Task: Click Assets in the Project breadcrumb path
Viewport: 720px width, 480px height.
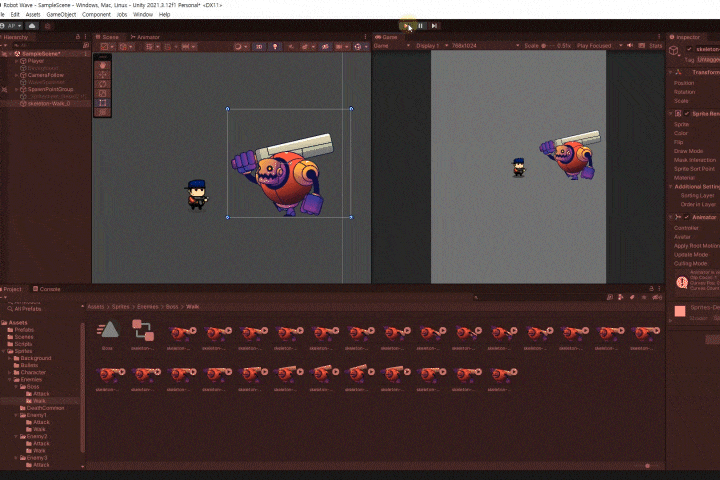Action: click(x=96, y=306)
